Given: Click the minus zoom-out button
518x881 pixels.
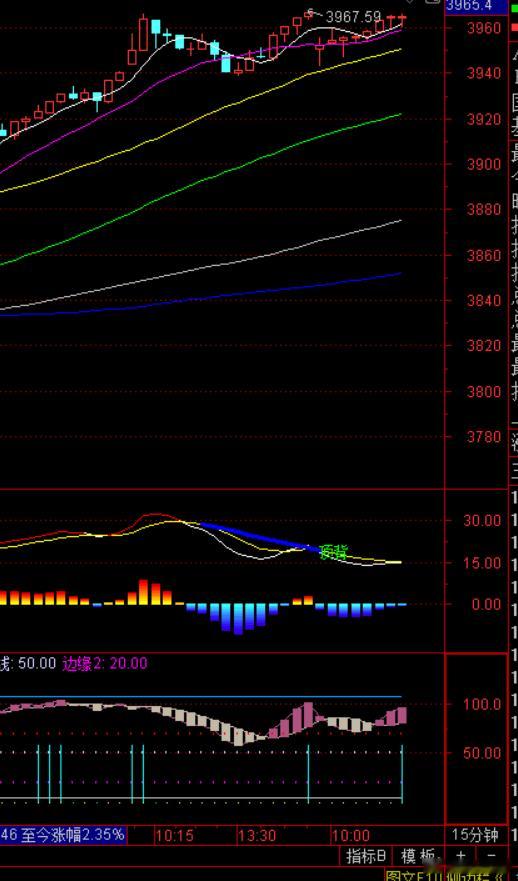Looking at the screenshot, I should 490,856.
